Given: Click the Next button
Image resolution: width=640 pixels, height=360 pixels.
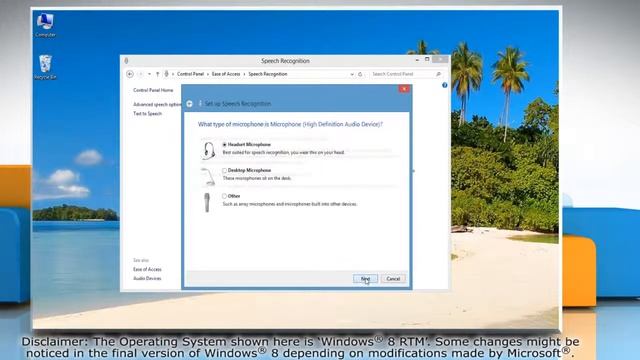Looking at the screenshot, I should (x=365, y=279).
